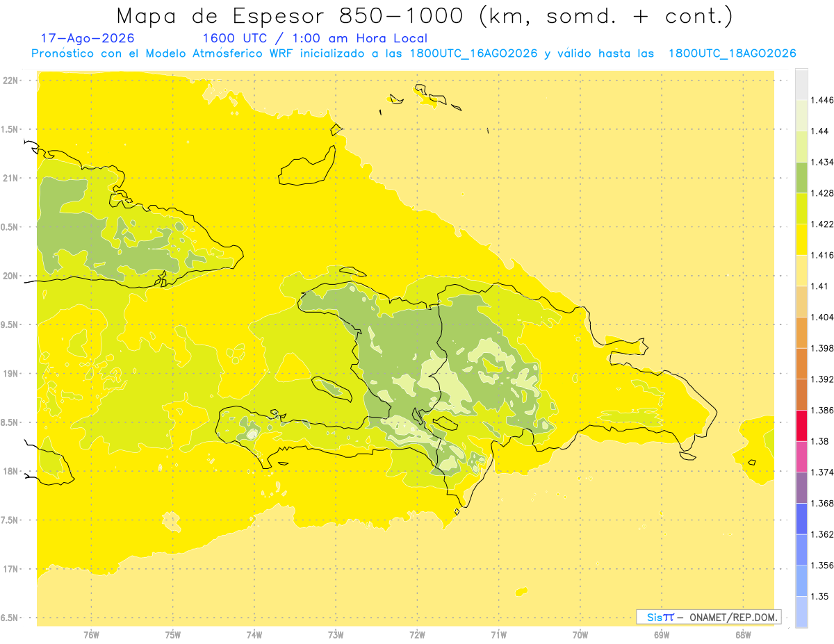Image resolution: width=834 pixels, height=644 pixels.
Task: Click the pink legend swatch below 1.38
Action: tap(801, 456)
